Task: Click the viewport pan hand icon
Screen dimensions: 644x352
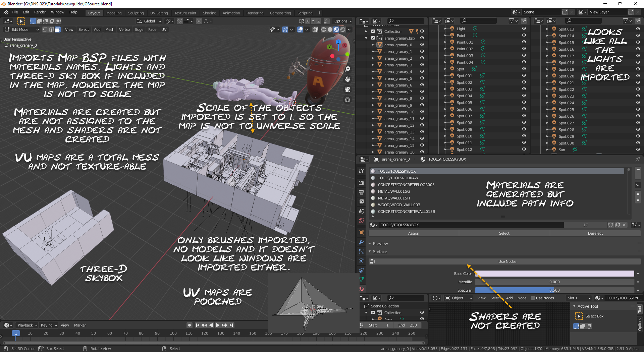Action: [x=348, y=79]
